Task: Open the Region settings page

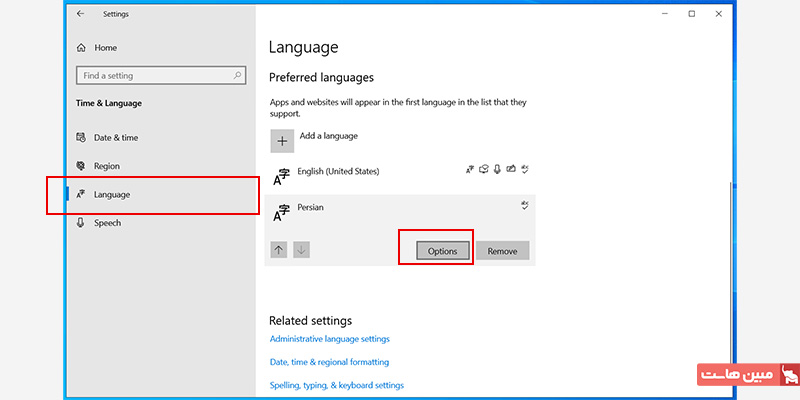Action: pyautogui.click(x=106, y=166)
